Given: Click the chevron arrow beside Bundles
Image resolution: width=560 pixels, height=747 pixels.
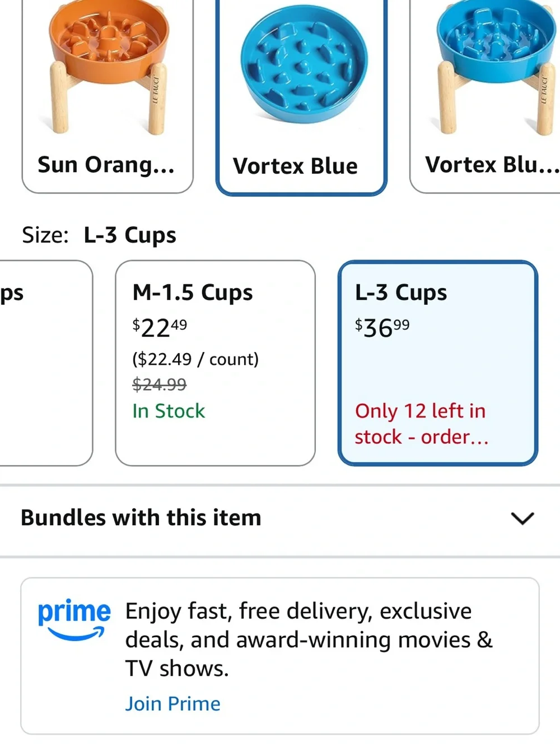Looking at the screenshot, I should [522, 518].
